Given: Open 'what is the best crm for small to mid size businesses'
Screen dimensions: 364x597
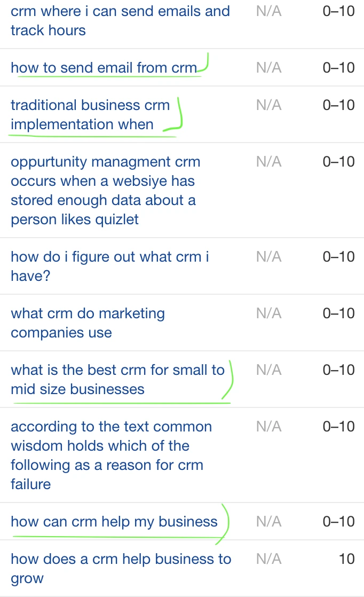Looking at the screenshot, I should (x=117, y=379).
